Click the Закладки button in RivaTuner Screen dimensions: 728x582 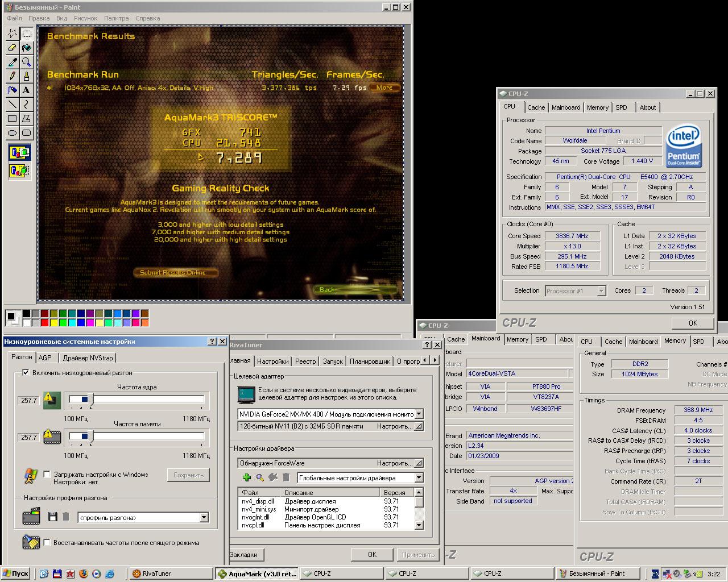(x=244, y=555)
